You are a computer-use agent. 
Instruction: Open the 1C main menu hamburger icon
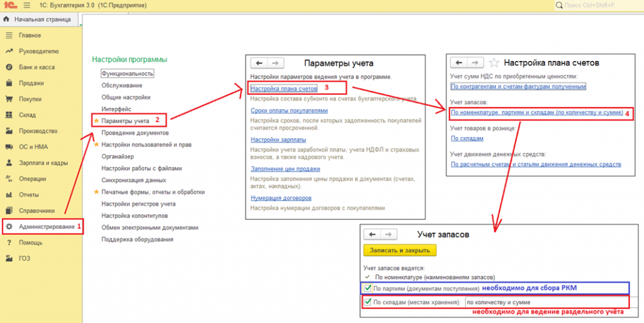(x=27, y=6)
